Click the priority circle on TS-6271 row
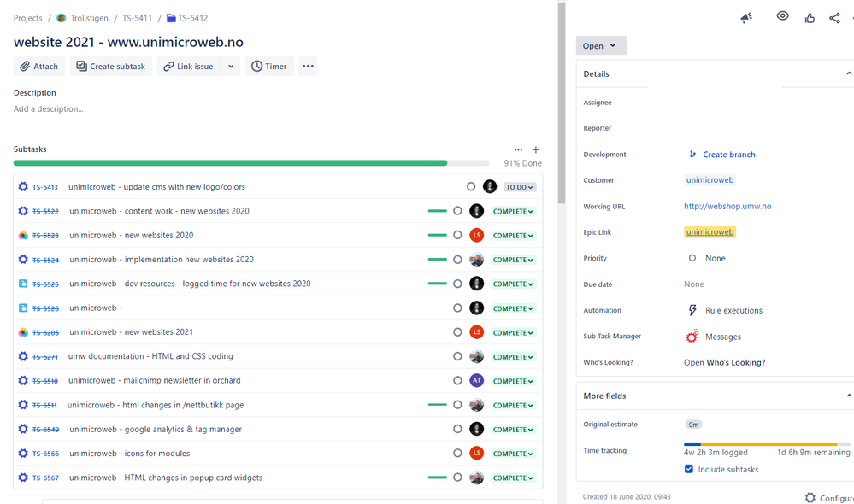Image resolution: width=854 pixels, height=504 pixels. point(457,356)
